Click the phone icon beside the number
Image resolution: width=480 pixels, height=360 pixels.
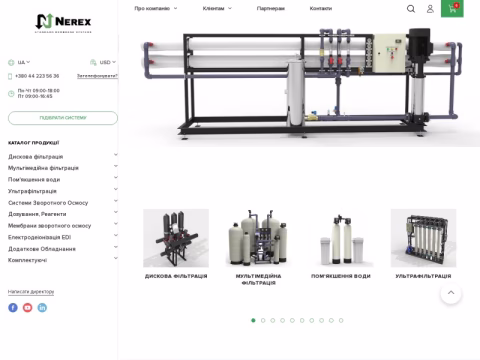pyautogui.click(x=10, y=76)
